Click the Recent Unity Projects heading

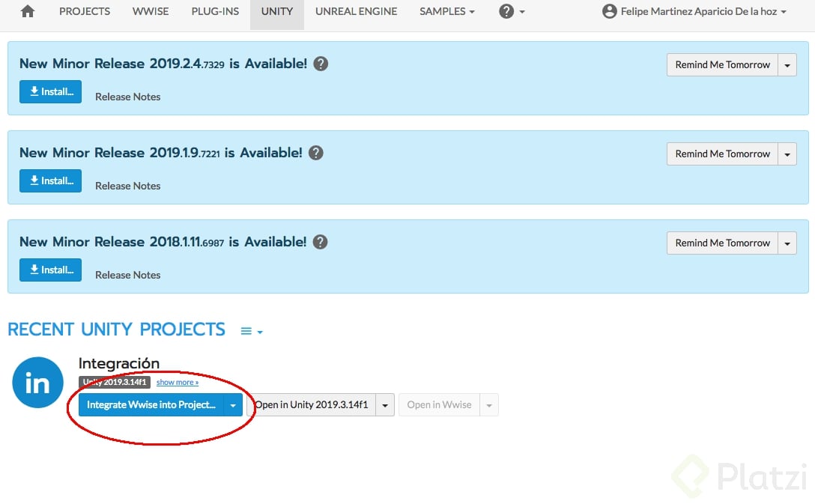click(116, 330)
